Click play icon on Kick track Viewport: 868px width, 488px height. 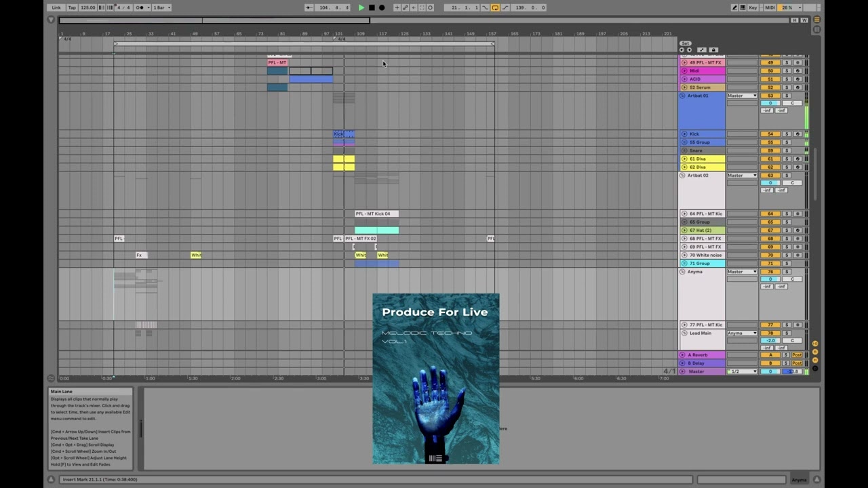tap(684, 134)
